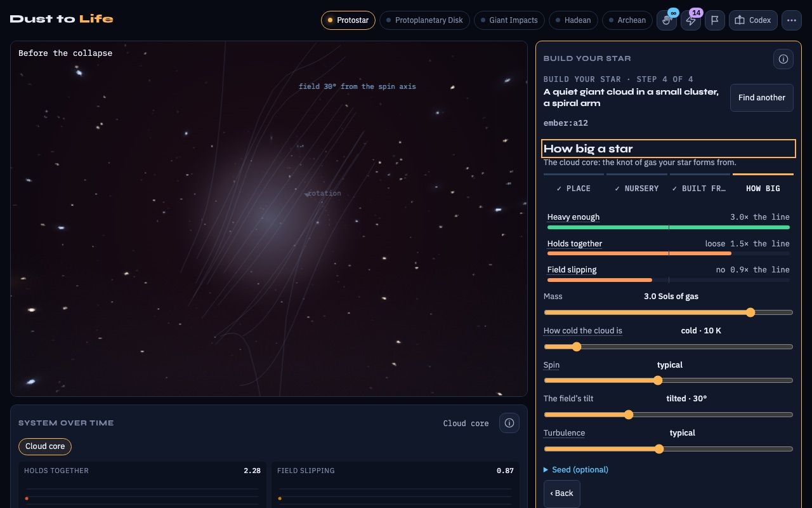This screenshot has height=508, width=812.
Task: Expand the Seed (optional) section
Action: (x=576, y=470)
